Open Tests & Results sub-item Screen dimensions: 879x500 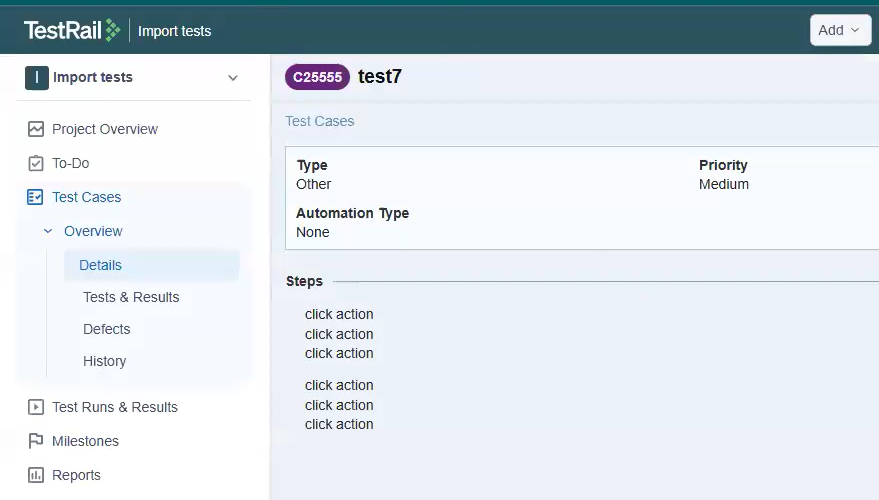[x=131, y=297]
